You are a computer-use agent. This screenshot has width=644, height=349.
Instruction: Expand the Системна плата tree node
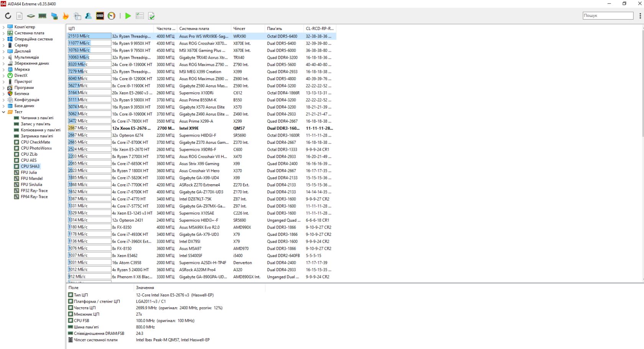pyautogui.click(x=3, y=33)
